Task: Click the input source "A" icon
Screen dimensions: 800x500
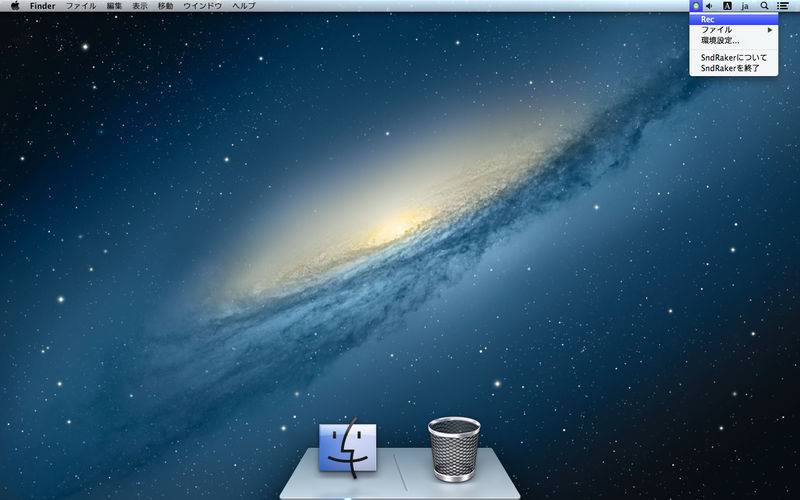Action: tap(728, 6)
